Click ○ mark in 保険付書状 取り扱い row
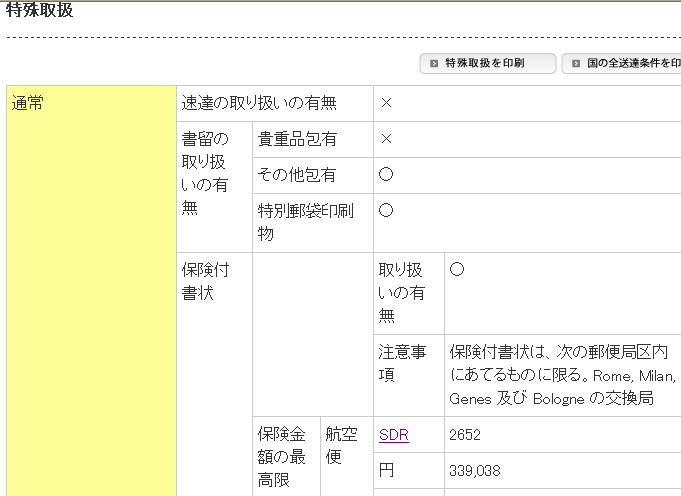The width and height of the screenshot is (681, 496). click(457, 269)
